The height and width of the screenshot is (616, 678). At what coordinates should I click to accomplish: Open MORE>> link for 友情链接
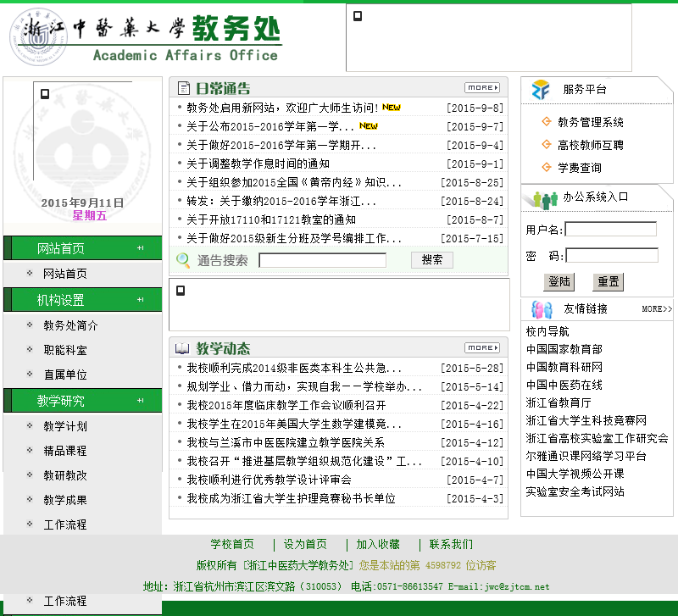click(657, 308)
